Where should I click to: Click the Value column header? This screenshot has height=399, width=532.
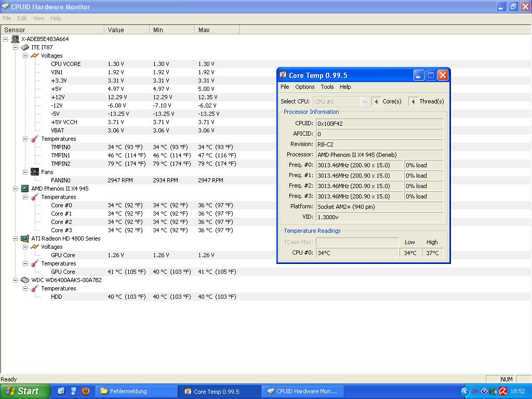coord(127,30)
